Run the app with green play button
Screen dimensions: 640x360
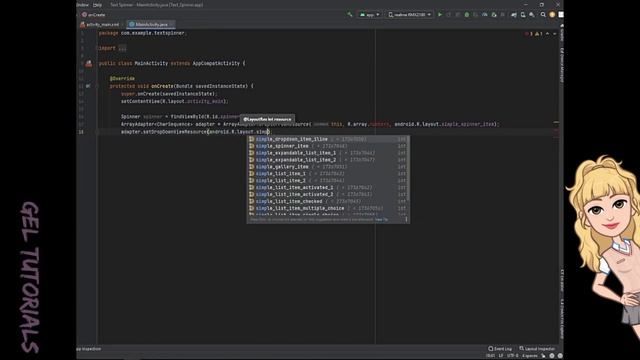coord(440,15)
